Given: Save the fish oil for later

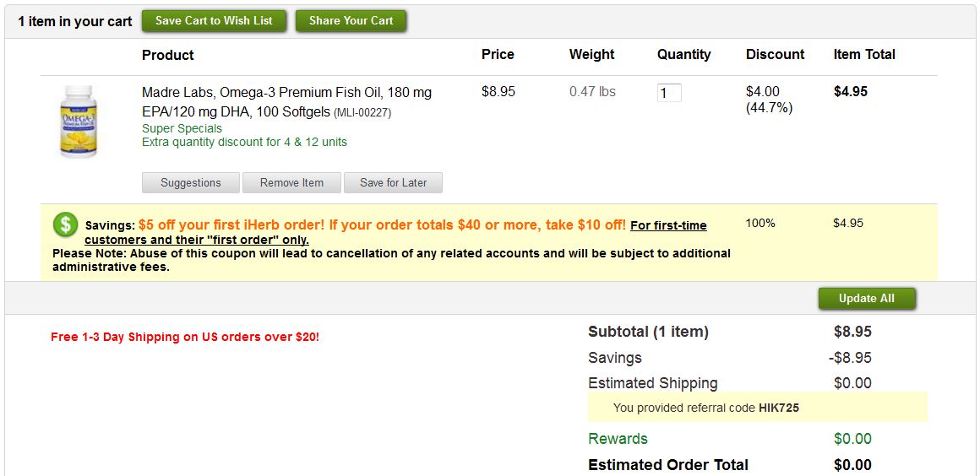Looking at the screenshot, I should click(393, 183).
